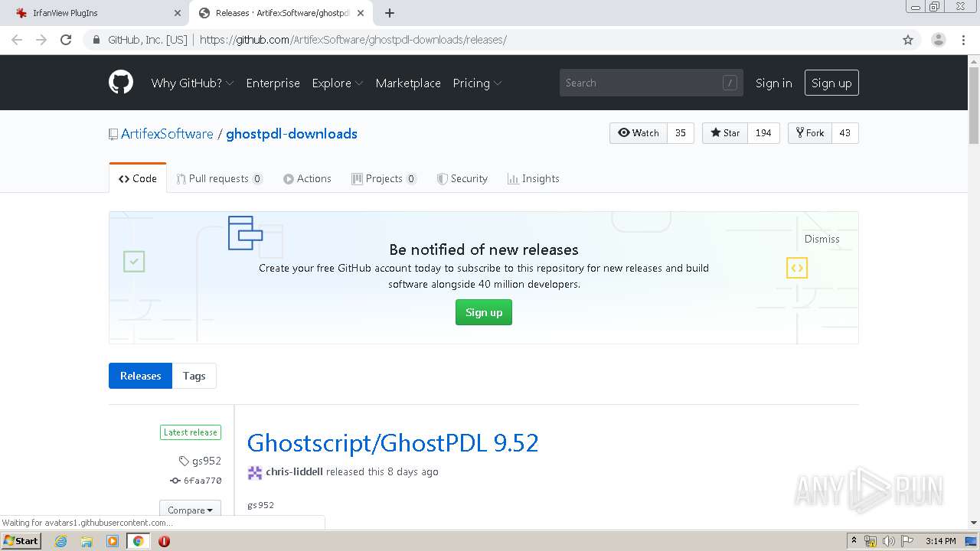Switch to the Projects tab
The image size is (980, 551).
[384, 178]
